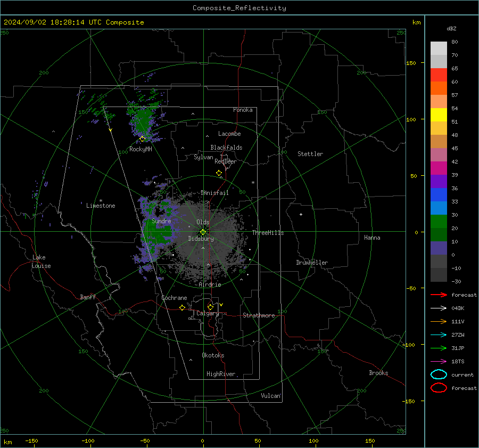
Task: Click the RockyMH label
Action: click(x=141, y=149)
